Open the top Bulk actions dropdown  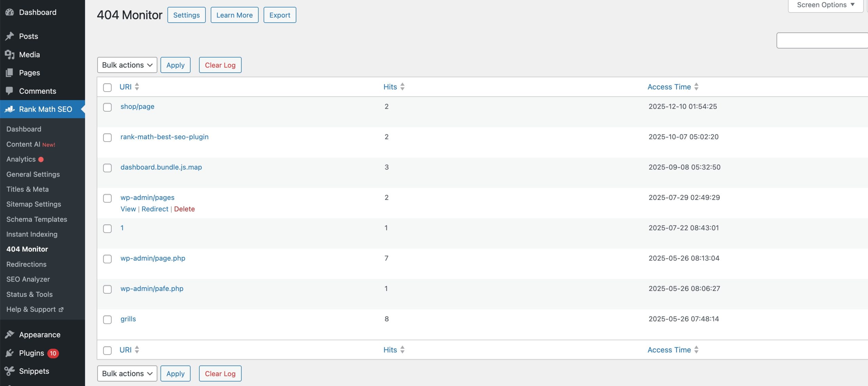127,65
